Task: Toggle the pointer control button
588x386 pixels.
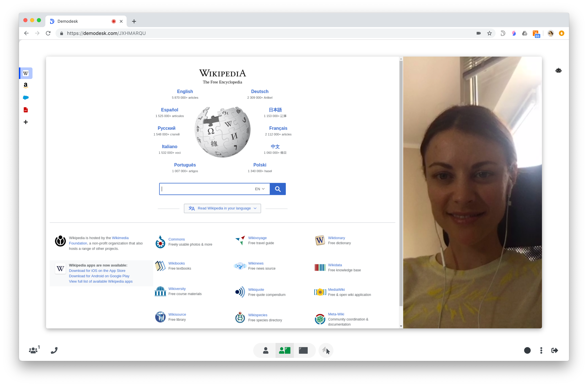Action: pyautogui.click(x=326, y=350)
